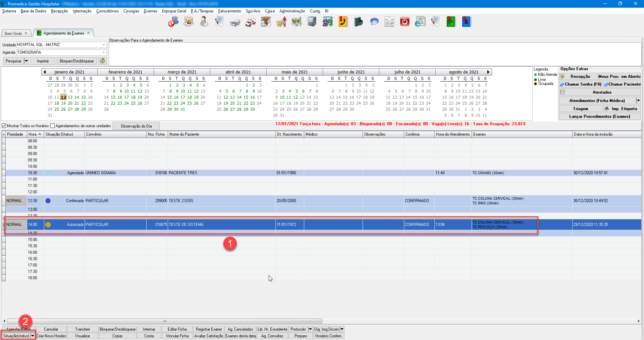The height and width of the screenshot is (340, 644).
Task: Open the doctor icon in the toolbar
Action: point(204,22)
